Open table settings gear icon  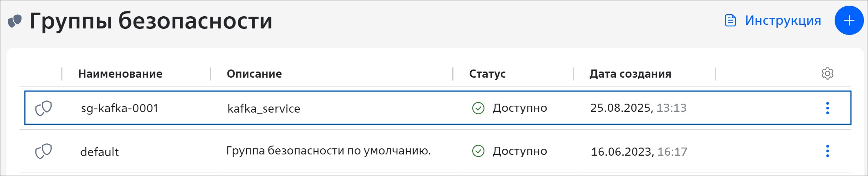point(827,74)
